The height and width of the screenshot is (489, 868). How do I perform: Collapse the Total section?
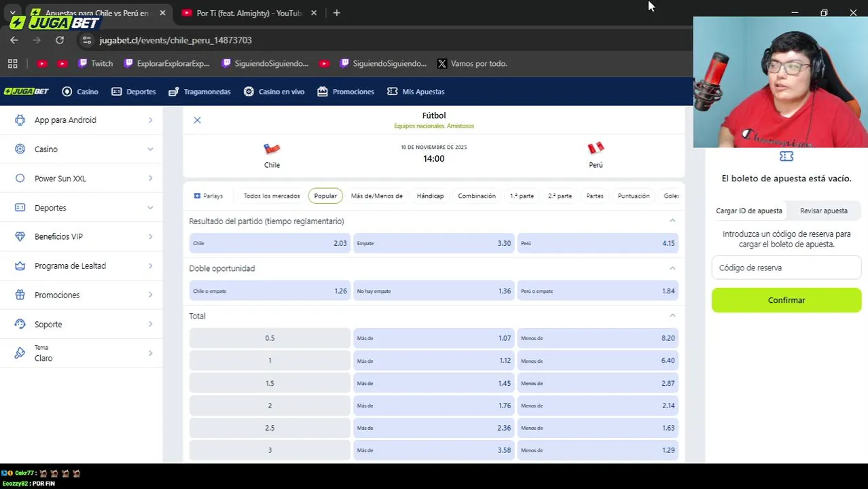pos(672,316)
